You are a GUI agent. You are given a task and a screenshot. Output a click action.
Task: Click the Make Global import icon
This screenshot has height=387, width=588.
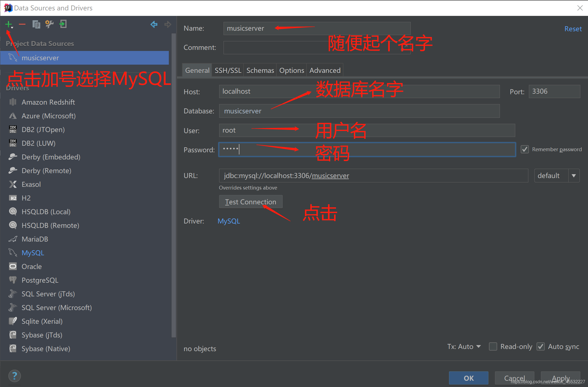(63, 24)
